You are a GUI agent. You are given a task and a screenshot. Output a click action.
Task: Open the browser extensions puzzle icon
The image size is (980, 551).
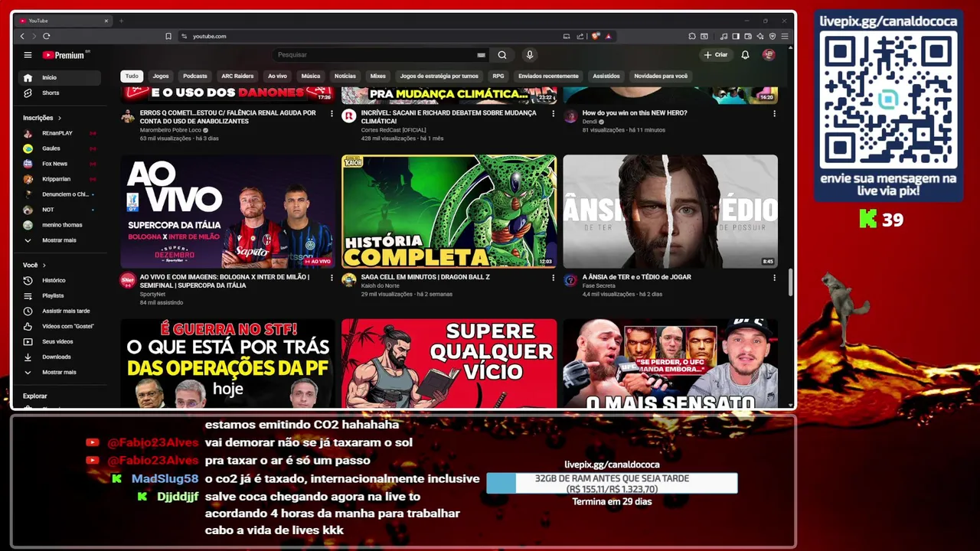692,36
